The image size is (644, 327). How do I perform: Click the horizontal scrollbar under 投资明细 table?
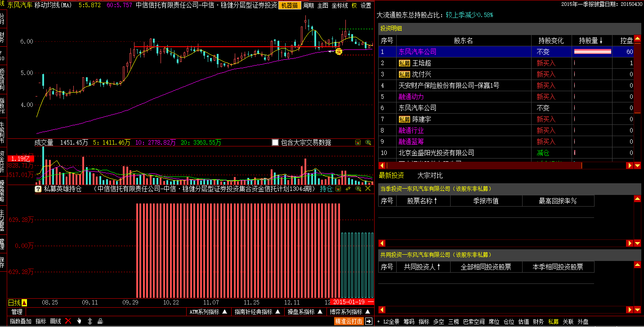pyautogui.click(x=484, y=165)
